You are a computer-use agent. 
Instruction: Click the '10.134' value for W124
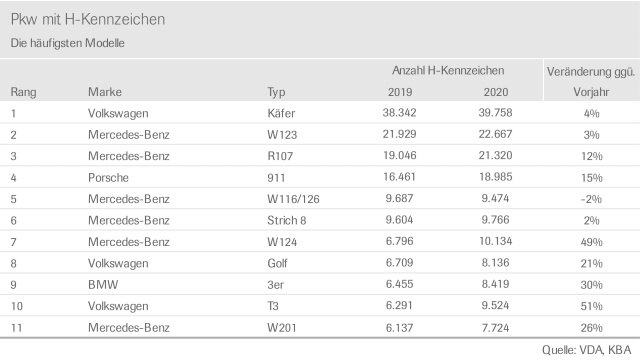pos(496,241)
